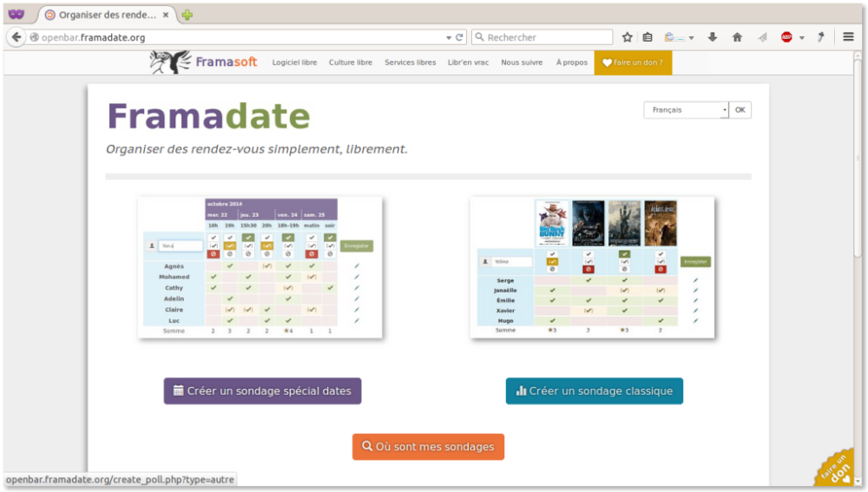Click Où sont mes sondages button

(429, 447)
